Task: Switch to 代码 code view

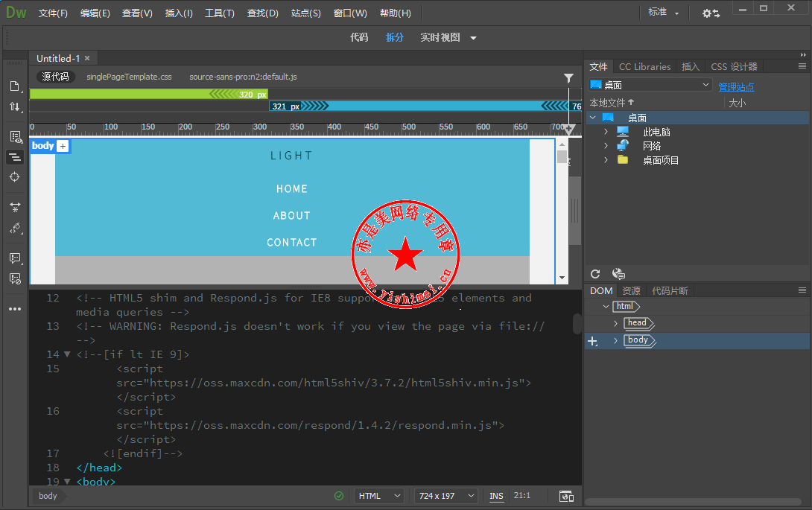Action: [x=359, y=37]
